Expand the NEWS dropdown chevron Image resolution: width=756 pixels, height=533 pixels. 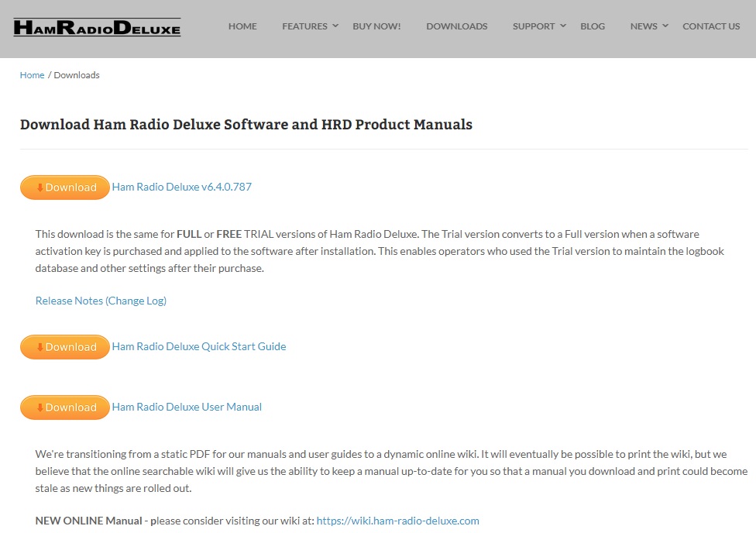[x=665, y=26]
